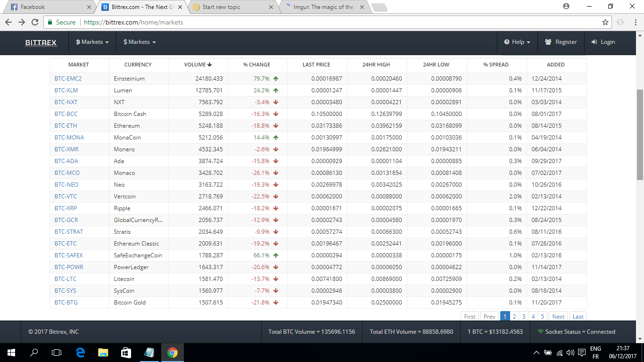Screen dimensions: 644x362
Task: Open the BTC-ETH market link
Action: [66, 126]
